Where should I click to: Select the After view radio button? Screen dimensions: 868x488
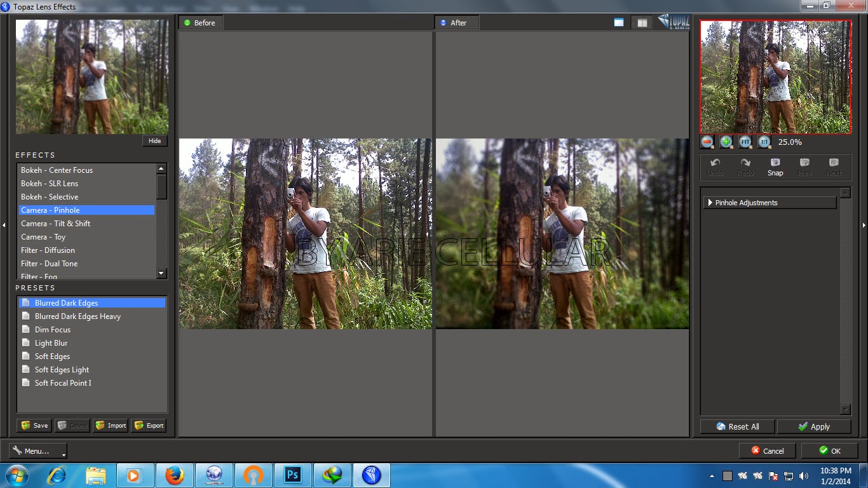tap(443, 23)
